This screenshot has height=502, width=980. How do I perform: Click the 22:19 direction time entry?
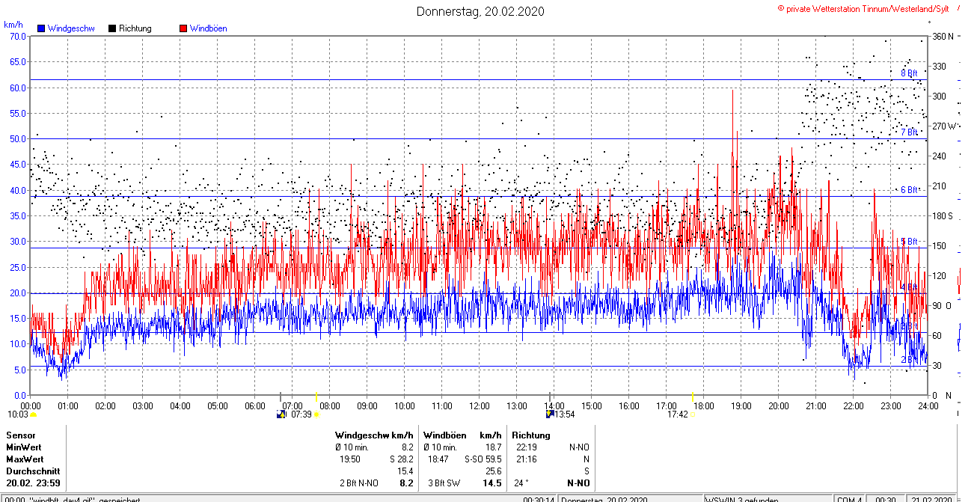tap(527, 447)
